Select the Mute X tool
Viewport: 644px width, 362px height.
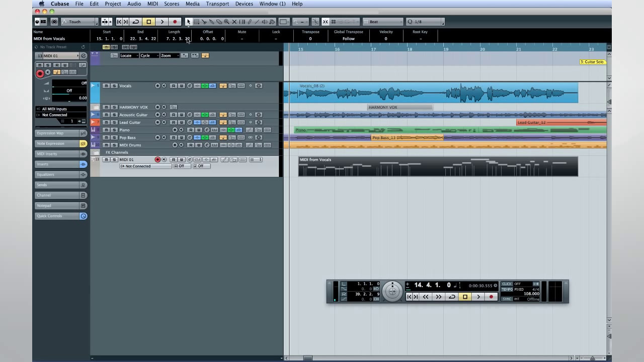[x=234, y=22]
